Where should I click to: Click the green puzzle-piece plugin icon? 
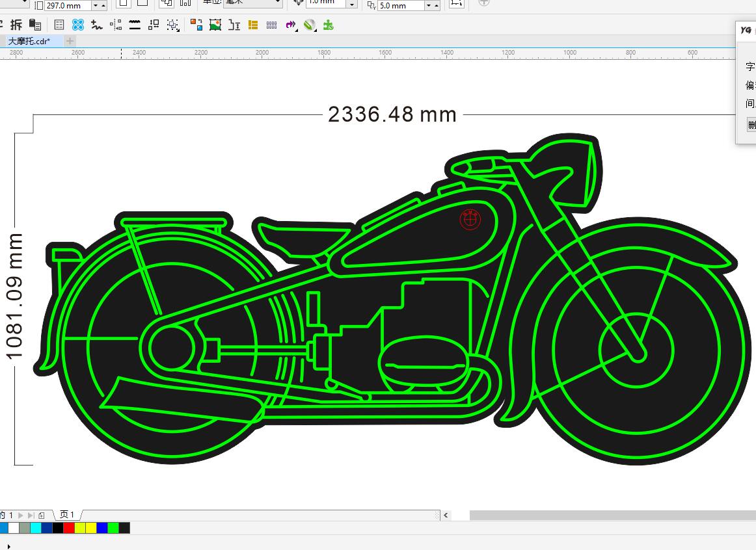329,25
